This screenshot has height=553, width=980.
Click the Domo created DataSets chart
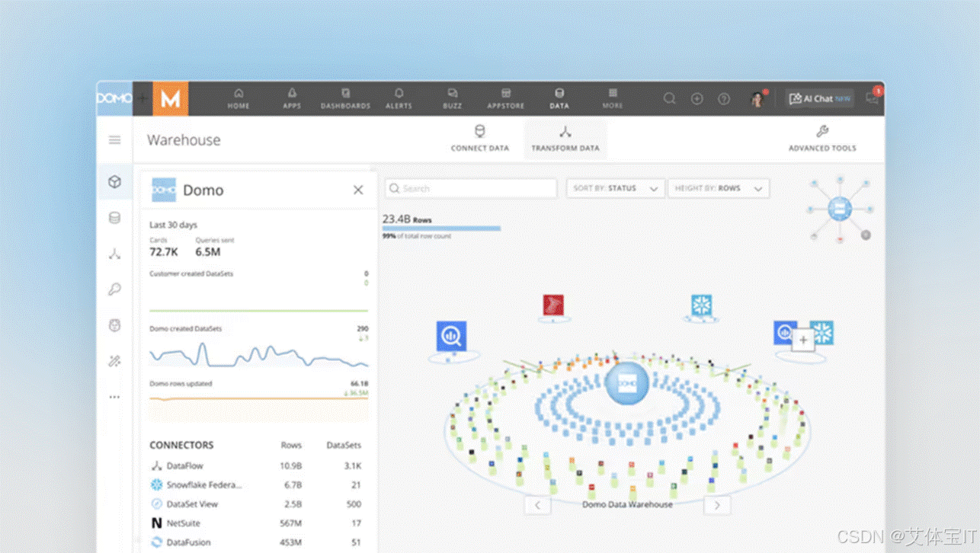click(x=259, y=353)
